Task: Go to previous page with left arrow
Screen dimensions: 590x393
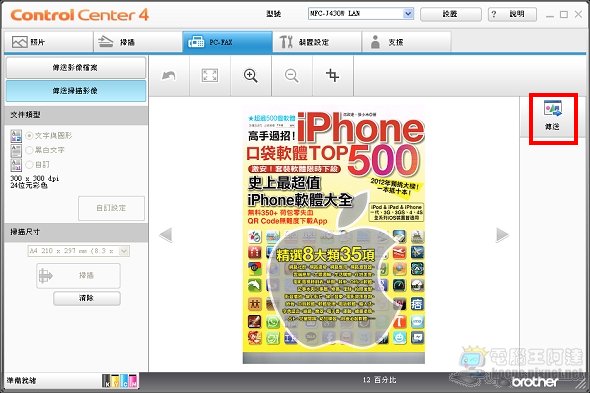Action: click(166, 235)
